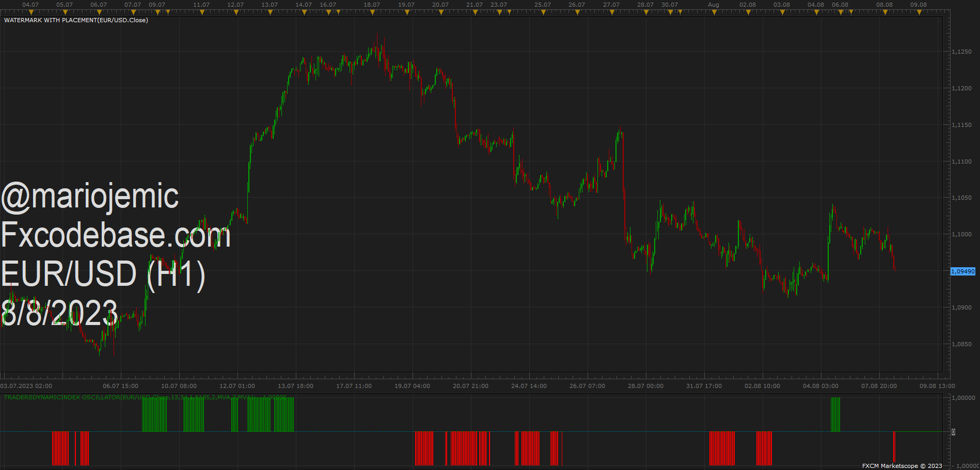Click the day marker triangle under 25.07
The image size is (980, 470).
point(543,12)
